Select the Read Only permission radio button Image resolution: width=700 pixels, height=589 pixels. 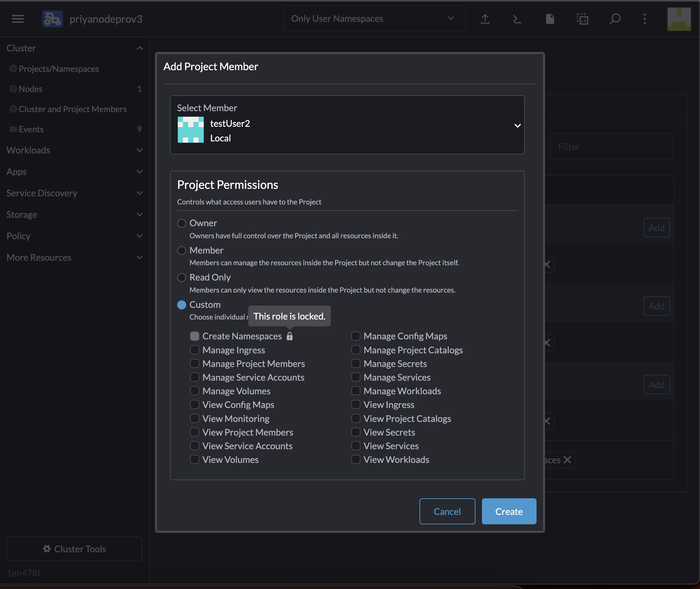pos(182,278)
